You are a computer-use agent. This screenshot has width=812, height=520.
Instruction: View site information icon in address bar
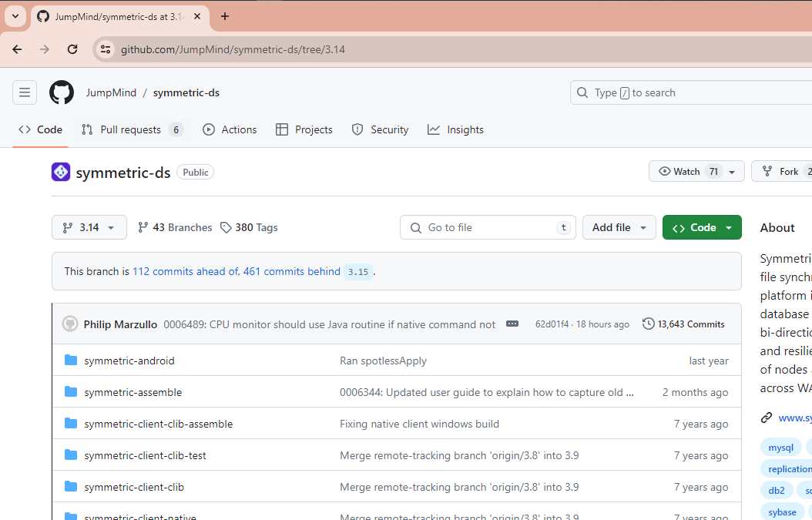click(106, 49)
